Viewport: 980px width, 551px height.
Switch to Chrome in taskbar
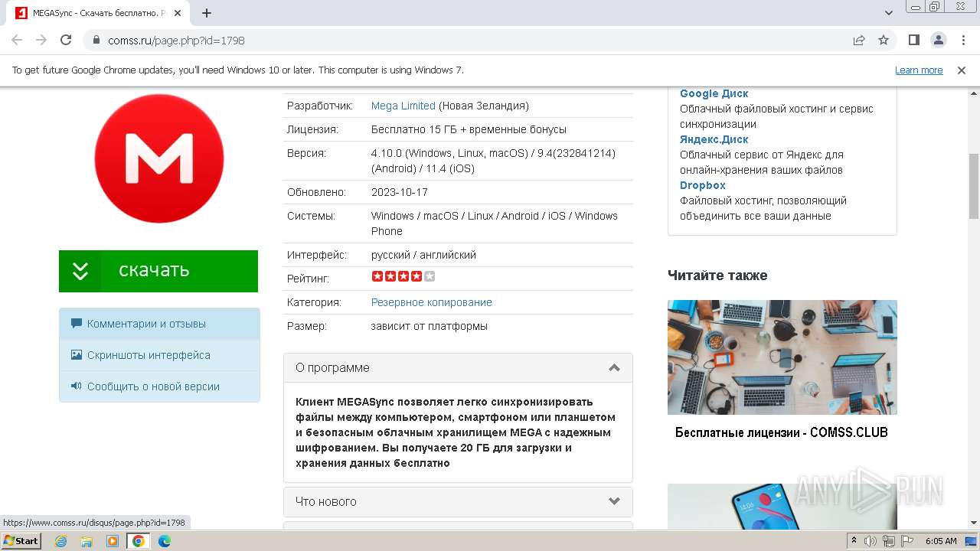point(139,541)
